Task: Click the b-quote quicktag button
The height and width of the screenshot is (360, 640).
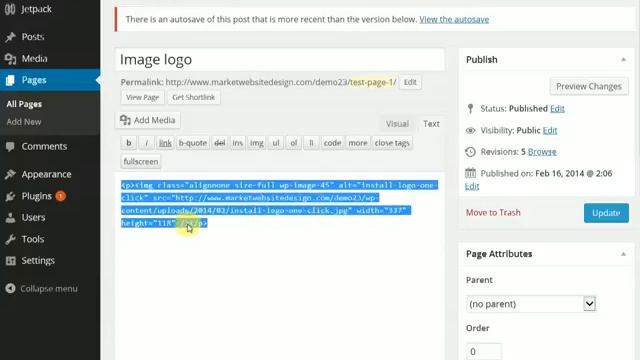Action: (193, 143)
